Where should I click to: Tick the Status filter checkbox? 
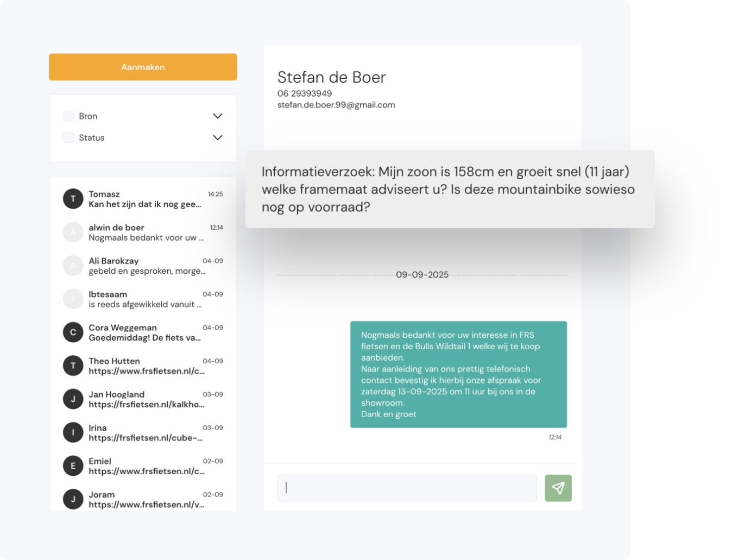[68, 138]
